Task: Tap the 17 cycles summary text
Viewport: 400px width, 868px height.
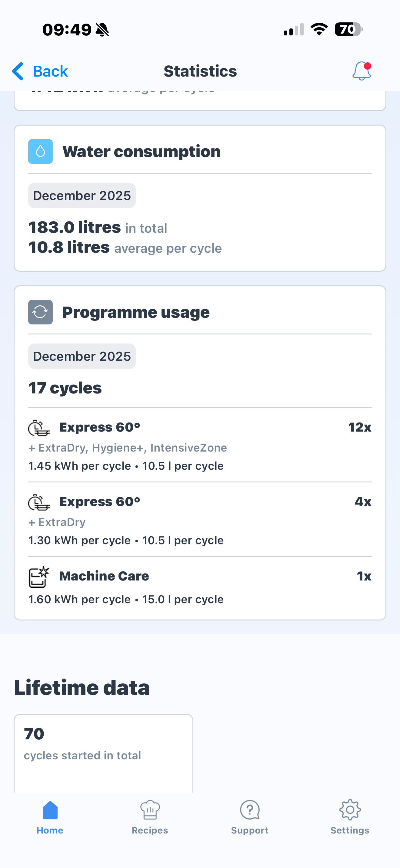Action: (x=65, y=388)
